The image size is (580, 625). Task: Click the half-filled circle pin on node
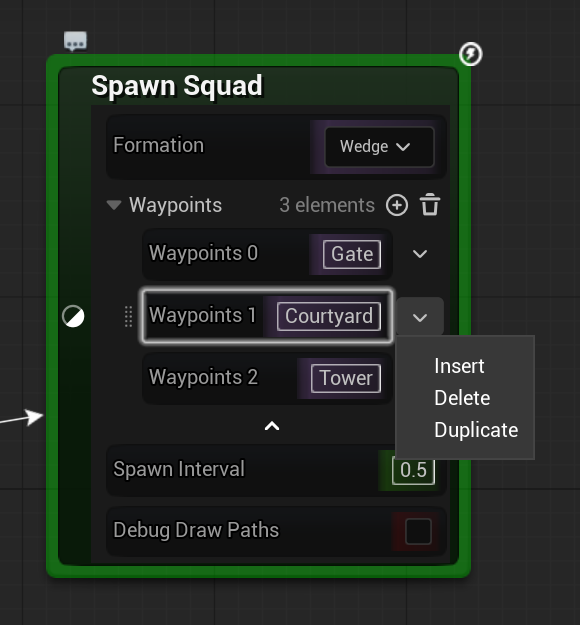[x=73, y=316]
